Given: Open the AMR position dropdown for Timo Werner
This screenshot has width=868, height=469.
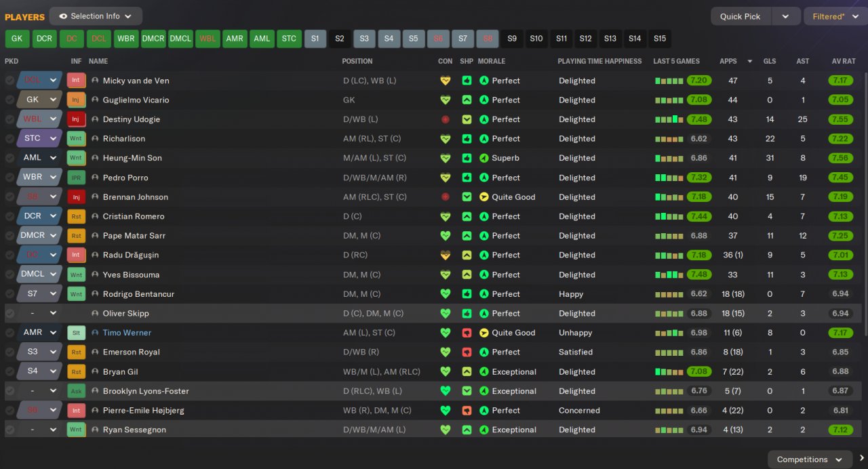Looking at the screenshot, I should (39, 333).
